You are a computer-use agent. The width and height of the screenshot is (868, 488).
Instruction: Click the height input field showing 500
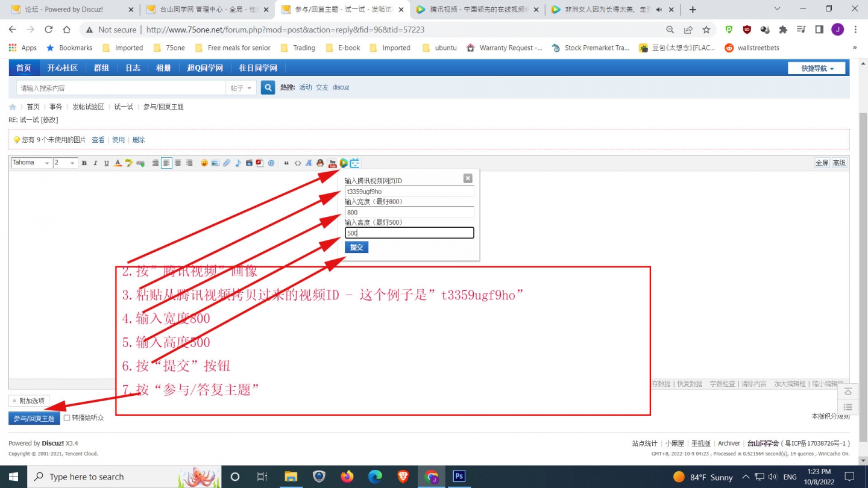[409, 233]
